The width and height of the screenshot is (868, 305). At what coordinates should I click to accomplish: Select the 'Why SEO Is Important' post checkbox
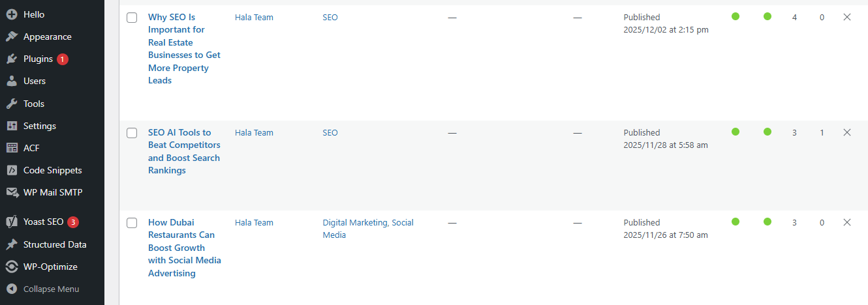point(132,18)
